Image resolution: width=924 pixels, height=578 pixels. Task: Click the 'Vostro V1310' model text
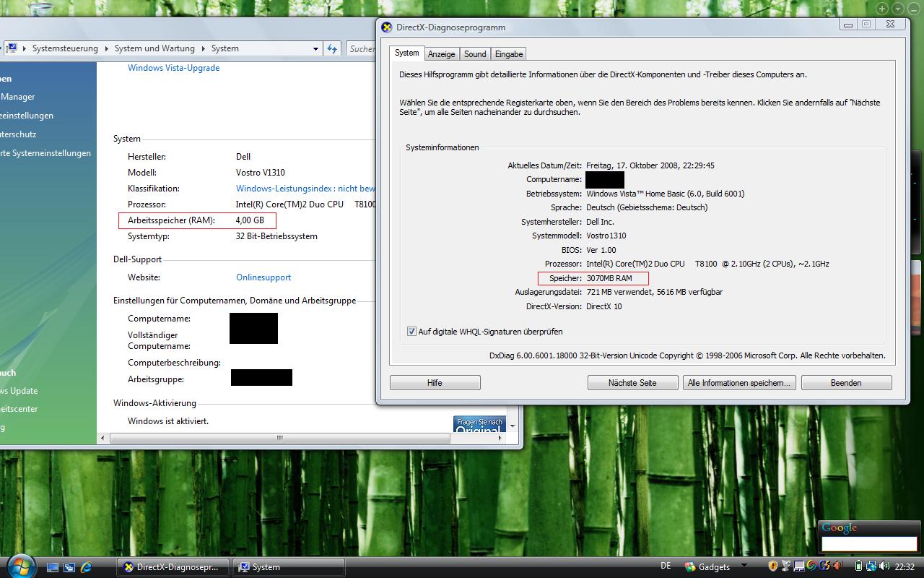click(x=261, y=173)
